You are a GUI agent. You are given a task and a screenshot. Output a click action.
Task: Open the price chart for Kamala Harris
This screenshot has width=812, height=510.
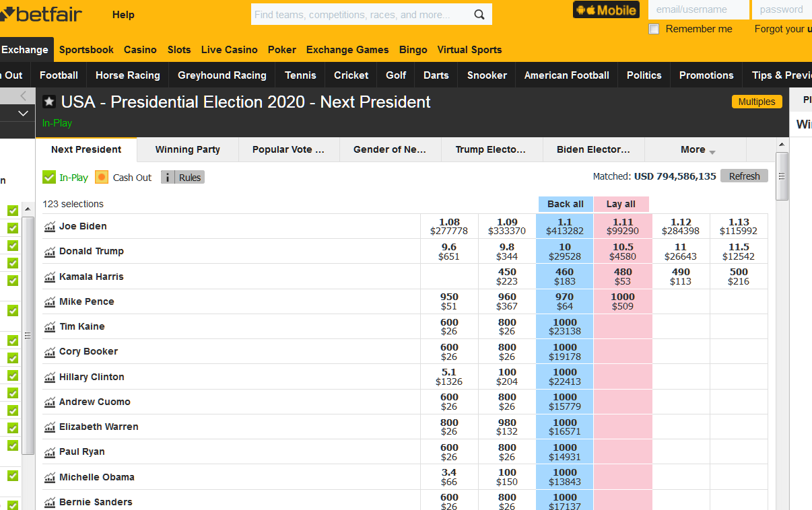click(49, 277)
